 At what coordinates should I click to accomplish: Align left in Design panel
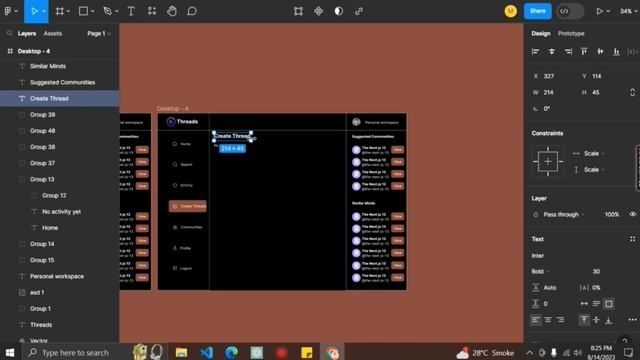point(535,51)
